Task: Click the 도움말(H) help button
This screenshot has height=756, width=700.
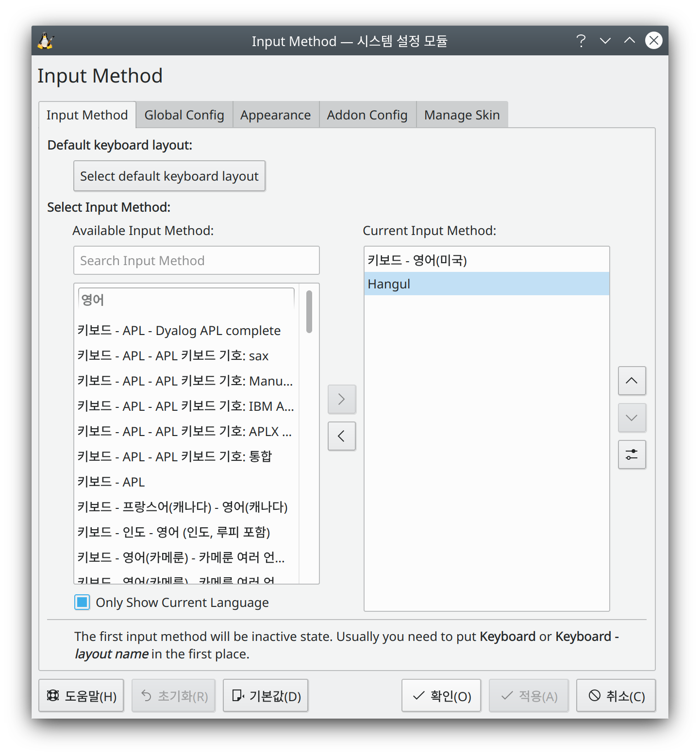Action: [x=81, y=696]
